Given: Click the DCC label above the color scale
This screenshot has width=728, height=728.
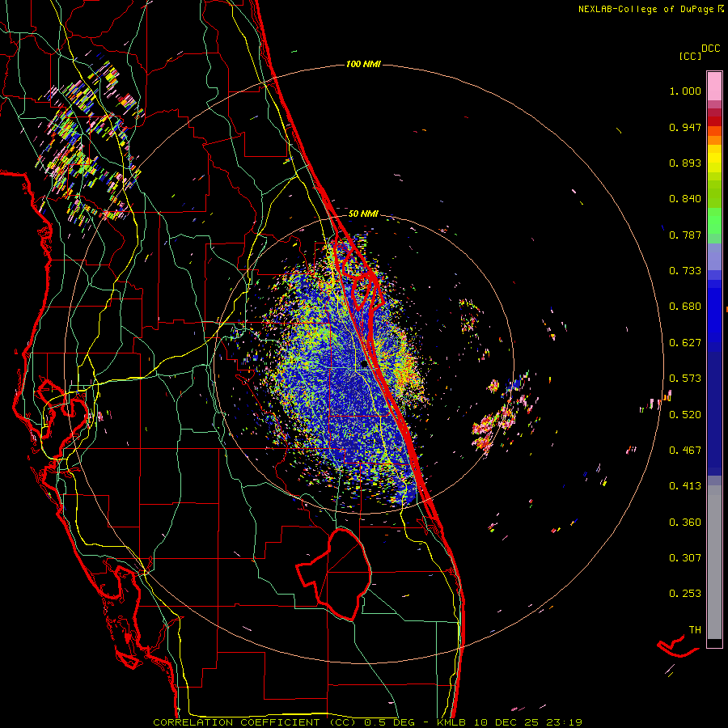Looking at the screenshot, I should 711,49.
